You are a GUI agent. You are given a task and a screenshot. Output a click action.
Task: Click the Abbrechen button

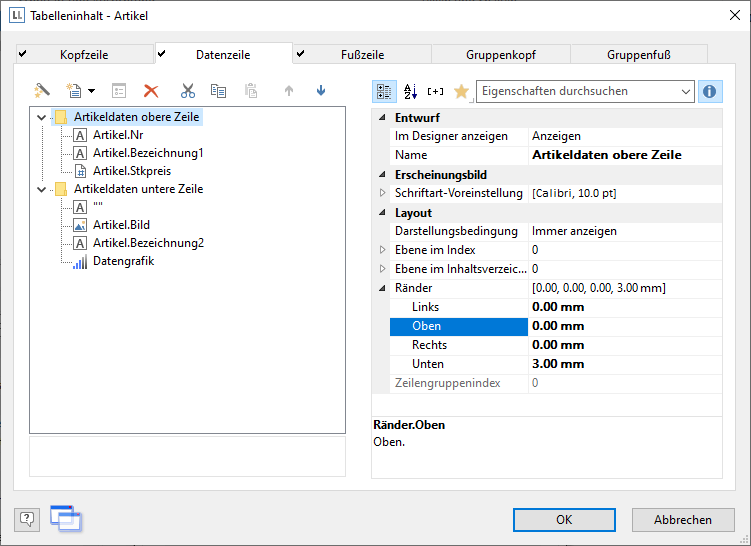coord(683,519)
